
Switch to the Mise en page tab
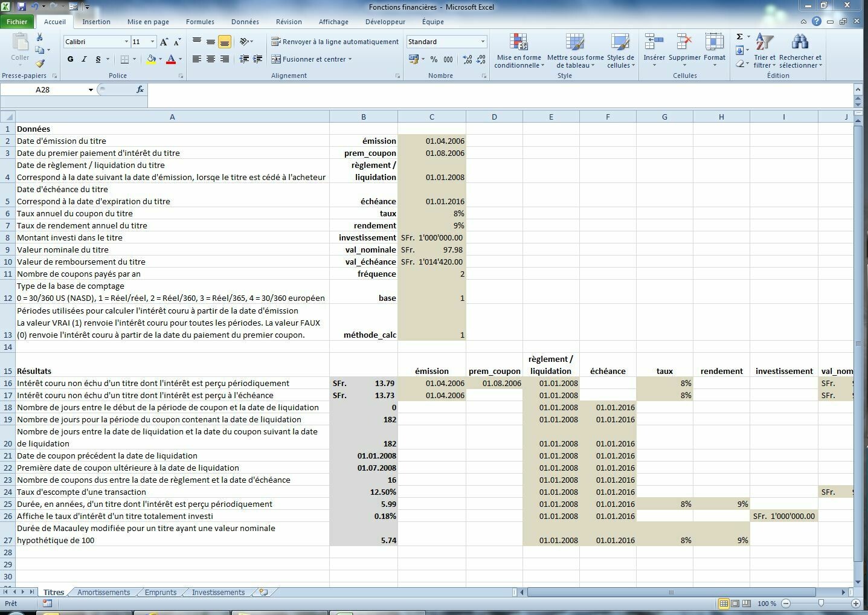click(148, 22)
